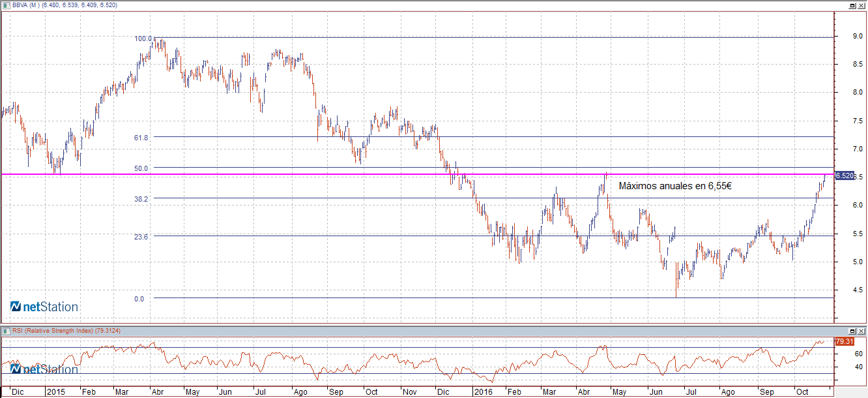Select the BBVA (M) title text
Viewport: 868px width, 398px height.
pyautogui.click(x=25, y=5)
